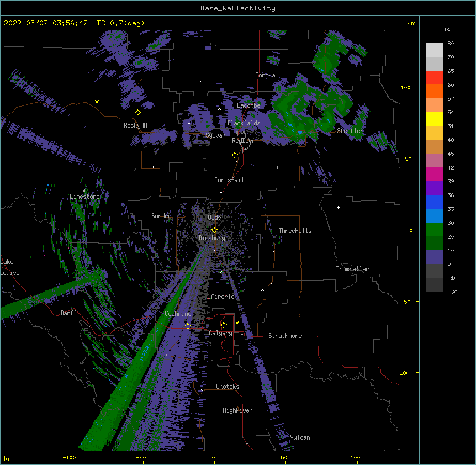
Task: Choose the dark orange 57-60 dBZ swatch
Action: pyautogui.click(x=434, y=91)
